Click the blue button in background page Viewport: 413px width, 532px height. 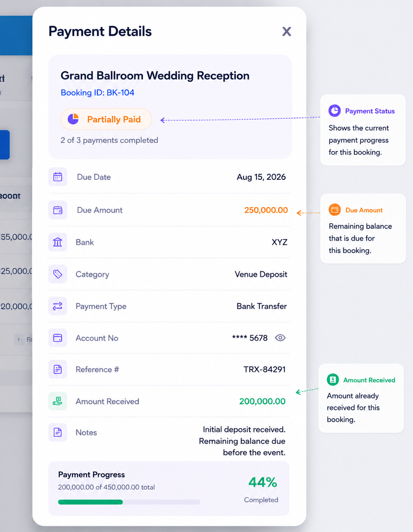(x=4, y=145)
